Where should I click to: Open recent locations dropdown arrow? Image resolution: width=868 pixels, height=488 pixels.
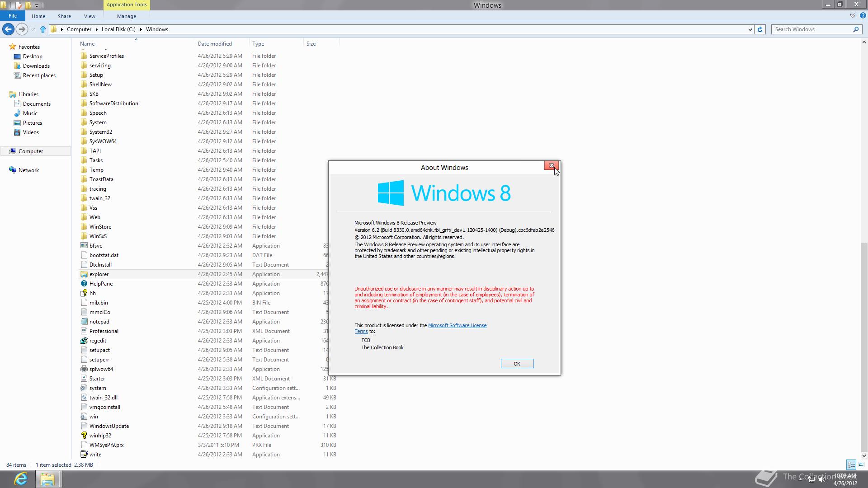point(33,29)
